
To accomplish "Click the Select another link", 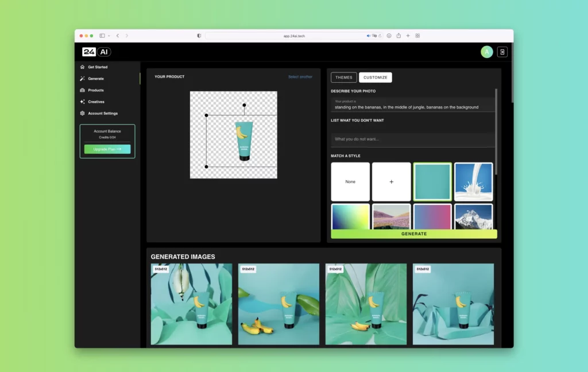I will pyautogui.click(x=300, y=77).
